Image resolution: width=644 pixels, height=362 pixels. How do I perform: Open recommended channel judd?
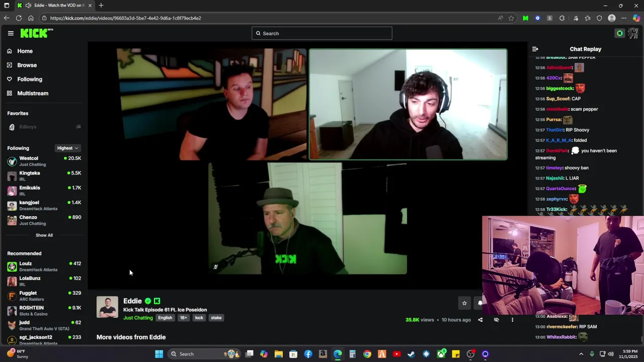(44, 325)
